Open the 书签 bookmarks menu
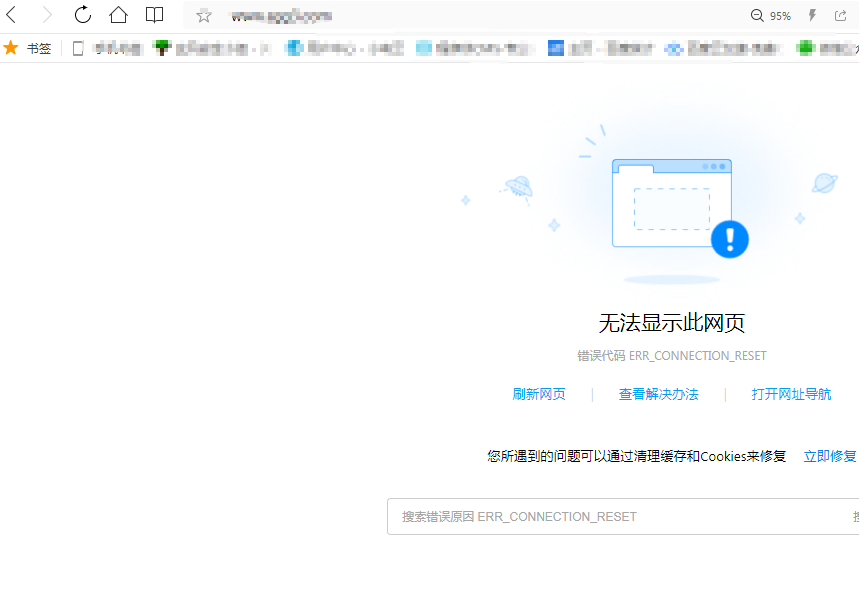Image resolution: width=859 pixels, height=603 pixels. (x=38, y=47)
